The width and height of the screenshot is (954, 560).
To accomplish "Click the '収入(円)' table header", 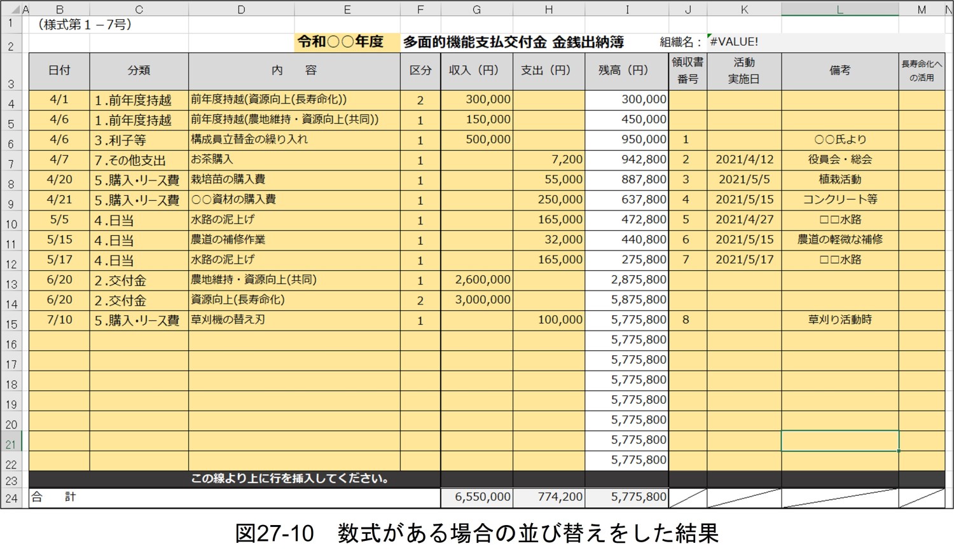I will (476, 71).
